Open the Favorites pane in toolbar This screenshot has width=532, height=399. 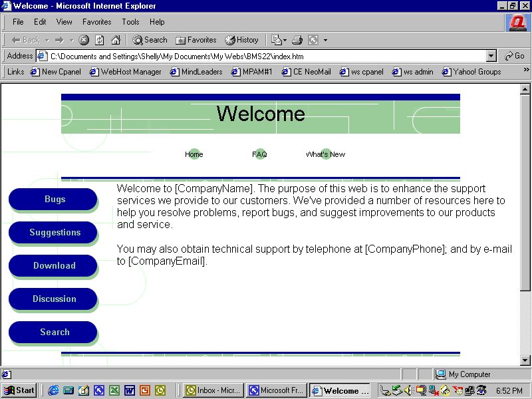196,40
